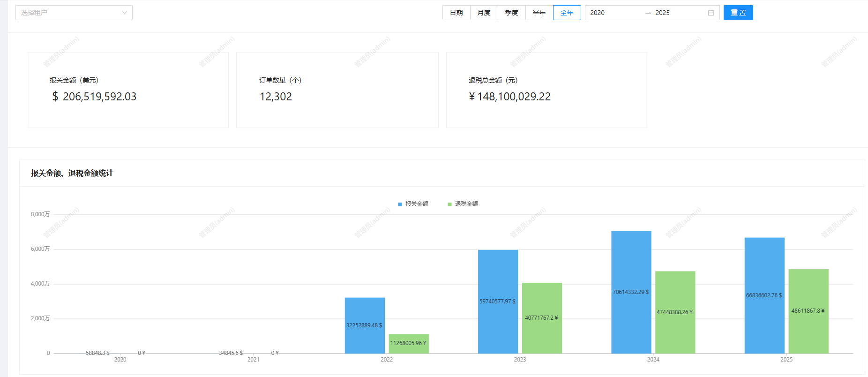Screen dimensions: 868x377
Task: Click the 2023 x-axis label
Action: (x=520, y=360)
